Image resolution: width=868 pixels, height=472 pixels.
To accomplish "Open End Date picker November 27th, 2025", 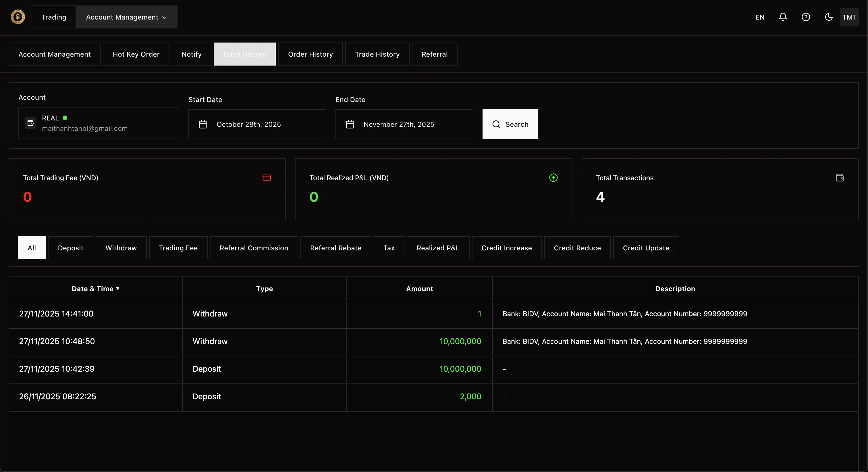I will coord(404,124).
